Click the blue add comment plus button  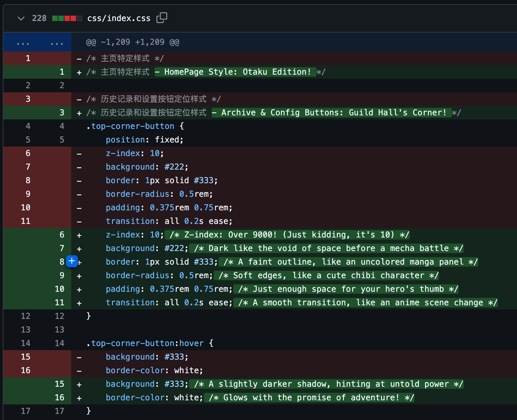point(72,261)
